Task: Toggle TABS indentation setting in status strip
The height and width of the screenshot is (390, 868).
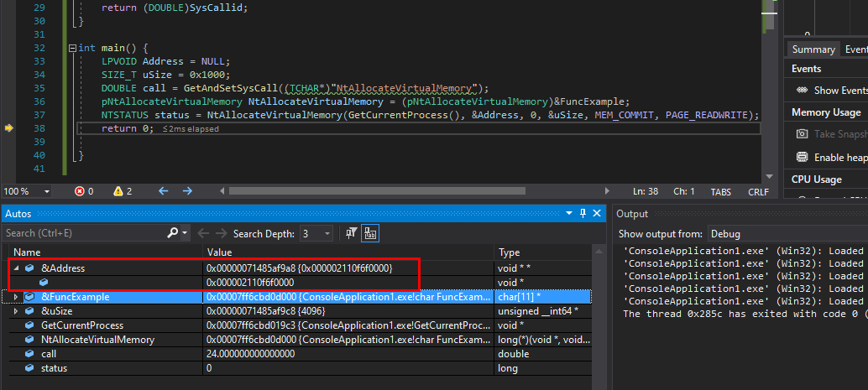Action: point(721,191)
